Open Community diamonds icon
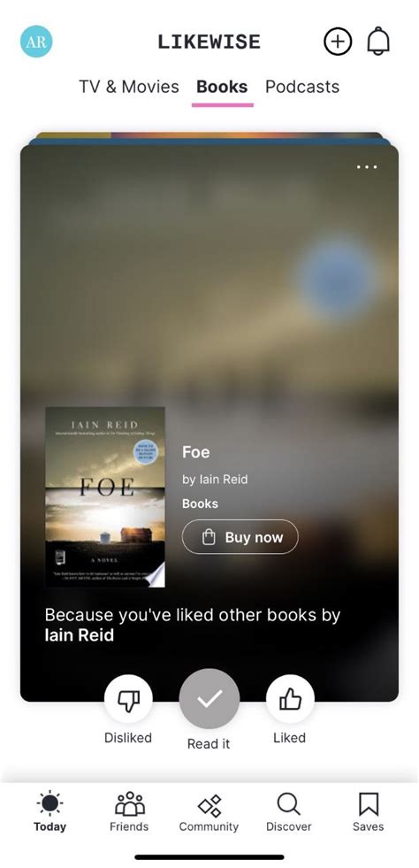The height and width of the screenshot is (868, 419). pos(209,811)
